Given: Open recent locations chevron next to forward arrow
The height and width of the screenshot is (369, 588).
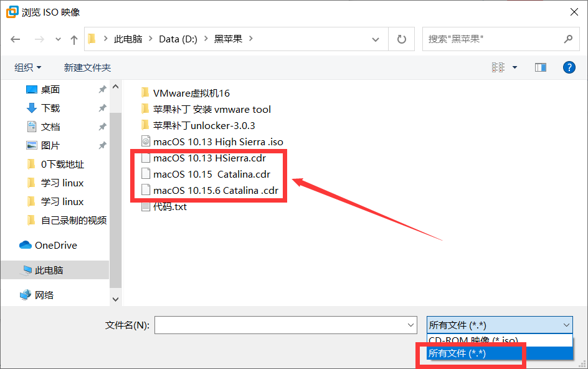Looking at the screenshot, I should 58,39.
